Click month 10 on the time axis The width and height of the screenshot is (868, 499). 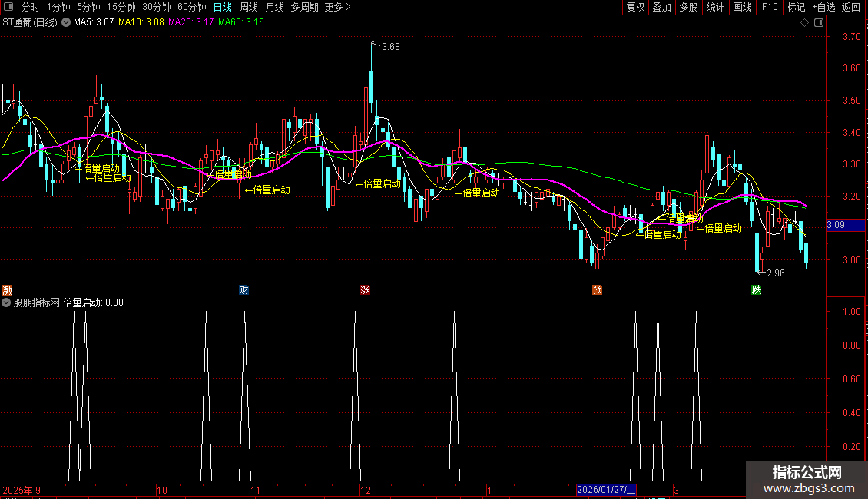(161, 490)
